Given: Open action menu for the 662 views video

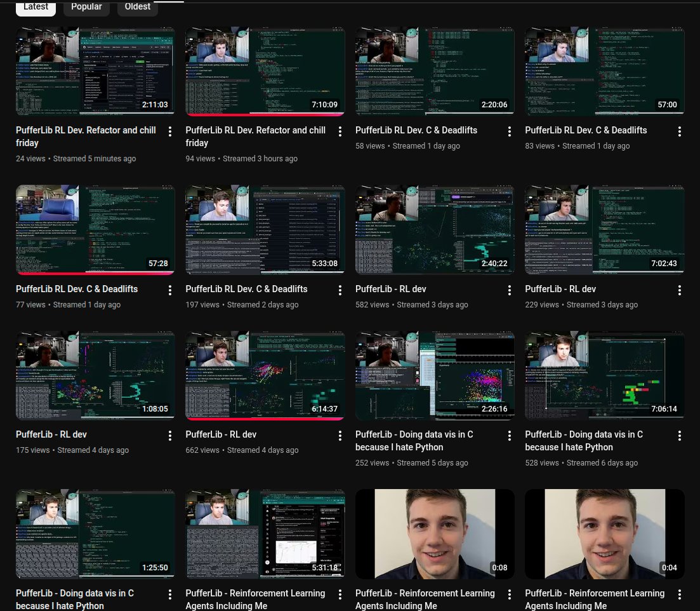Looking at the screenshot, I should pos(340,436).
